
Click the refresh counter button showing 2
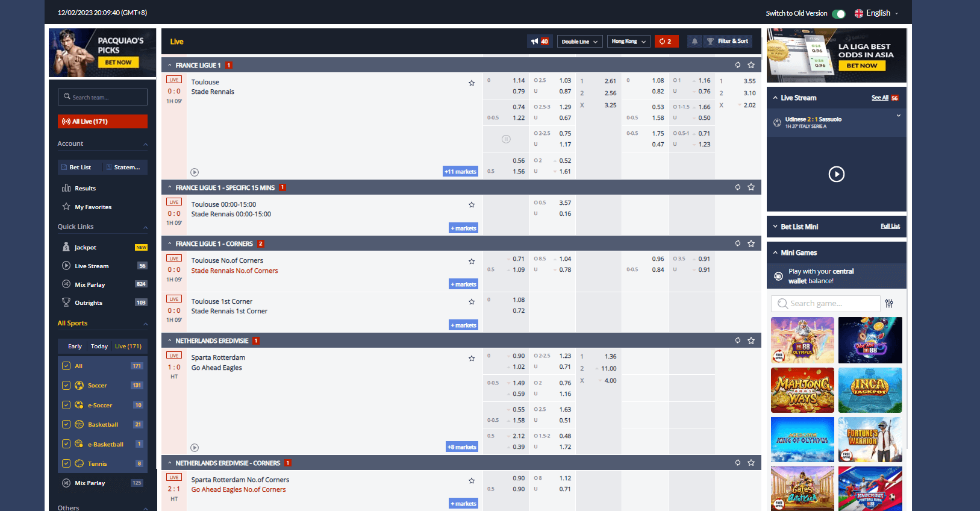point(666,42)
